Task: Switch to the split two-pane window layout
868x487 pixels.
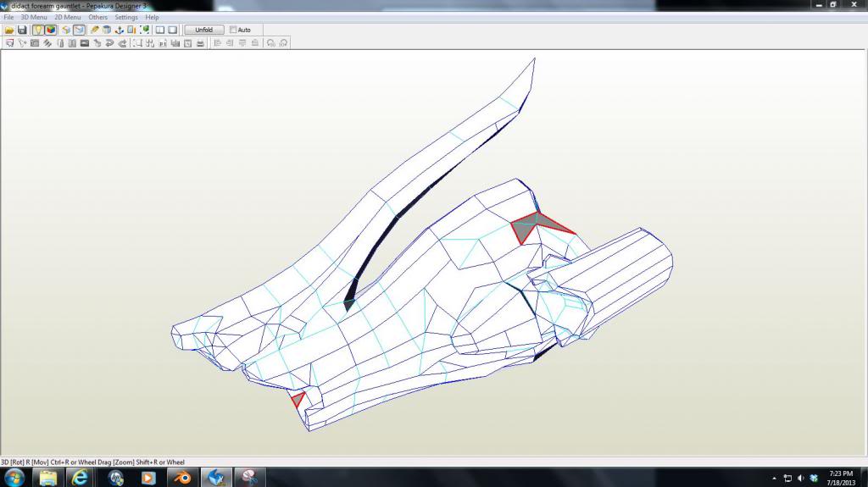Action: click(x=160, y=30)
